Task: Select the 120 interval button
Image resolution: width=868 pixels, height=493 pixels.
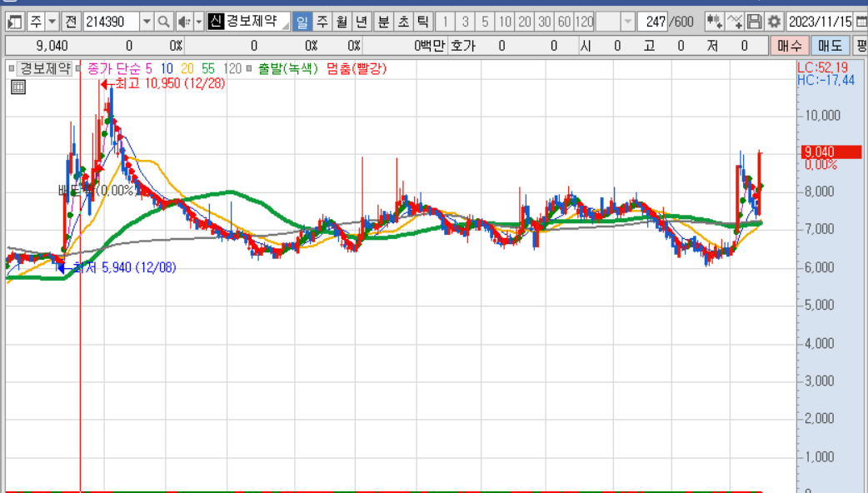Action: tap(584, 22)
